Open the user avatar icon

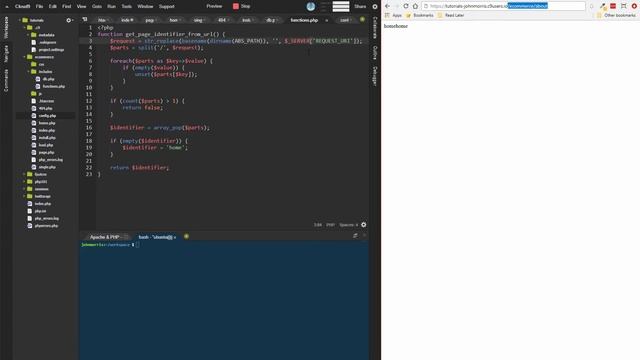click(x=311, y=6)
